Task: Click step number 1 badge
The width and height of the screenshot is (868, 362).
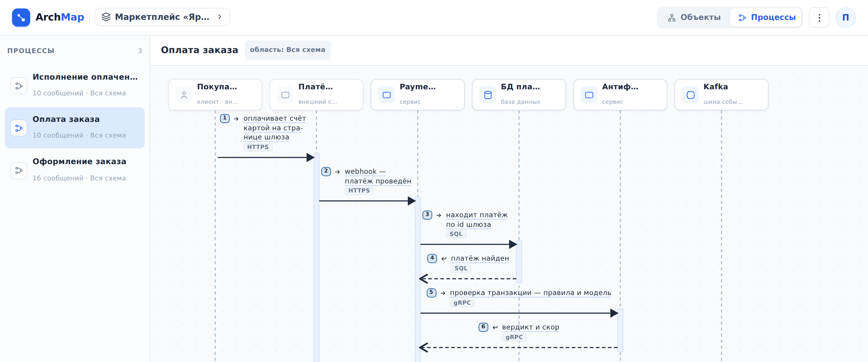Action: tap(225, 119)
